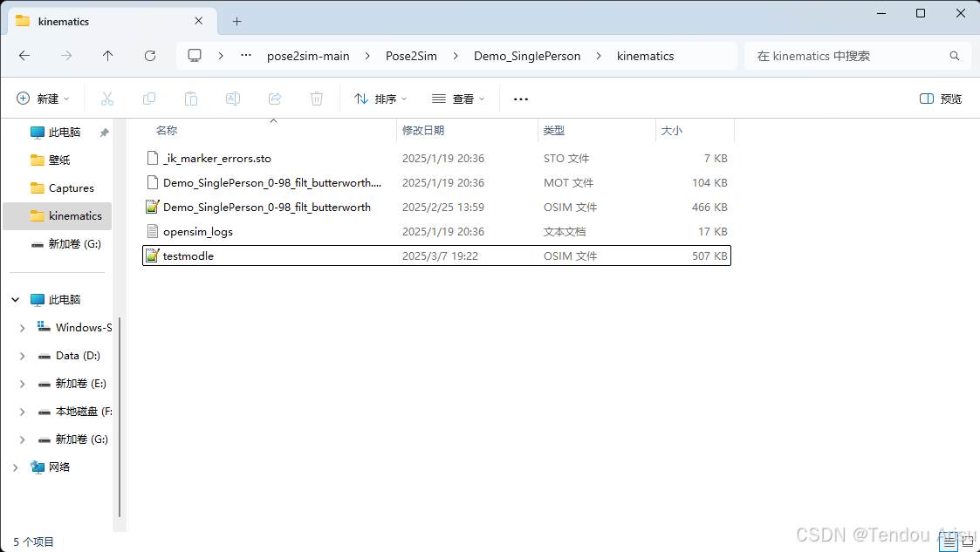Click the opensim_logs text document icon

152,231
